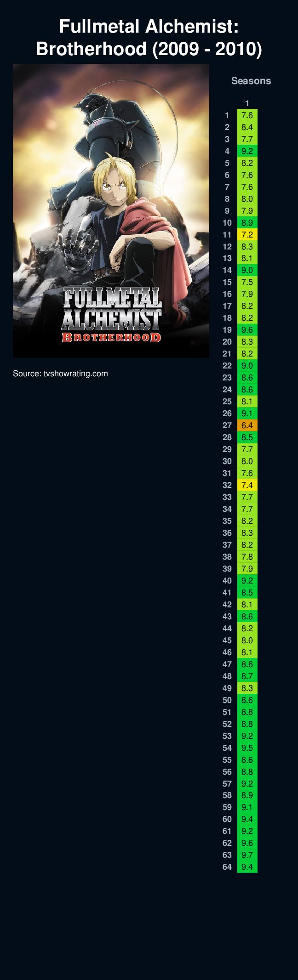Click the 9.4 rating for episode 60
The height and width of the screenshot is (980, 298).
coord(247,819)
